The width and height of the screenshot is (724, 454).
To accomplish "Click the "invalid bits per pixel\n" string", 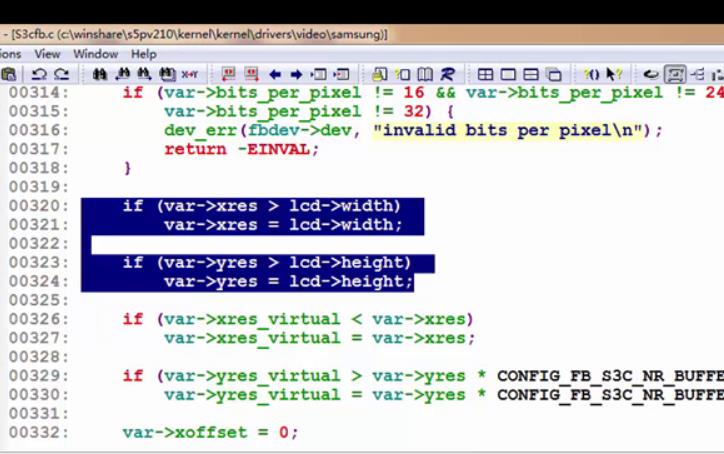I will (x=508, y=131).
